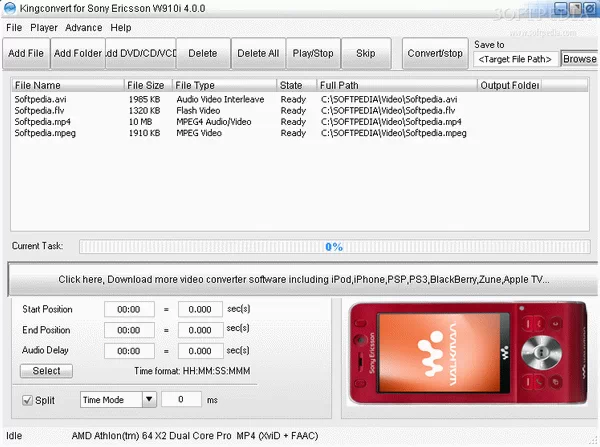This screenshot has width=600, height=447.
Task: Click the Delete button
Action: click(203, 53)
